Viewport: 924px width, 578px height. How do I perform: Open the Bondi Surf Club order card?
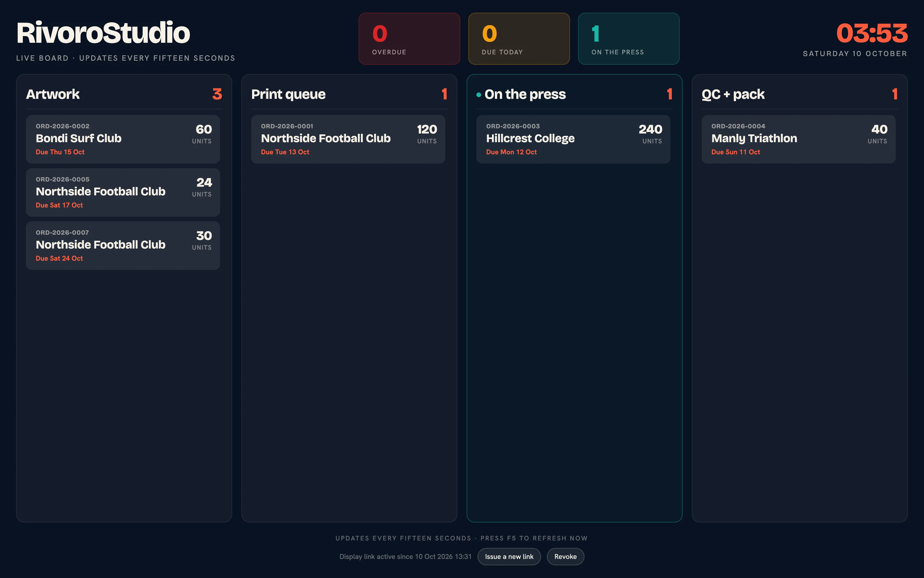click(x=123, y=139)
